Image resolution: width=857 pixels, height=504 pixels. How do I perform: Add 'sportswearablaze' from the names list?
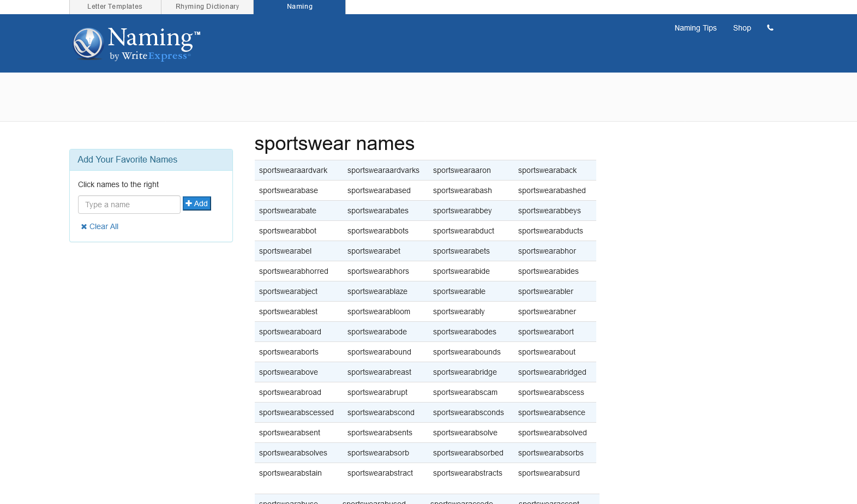point(377,291)
